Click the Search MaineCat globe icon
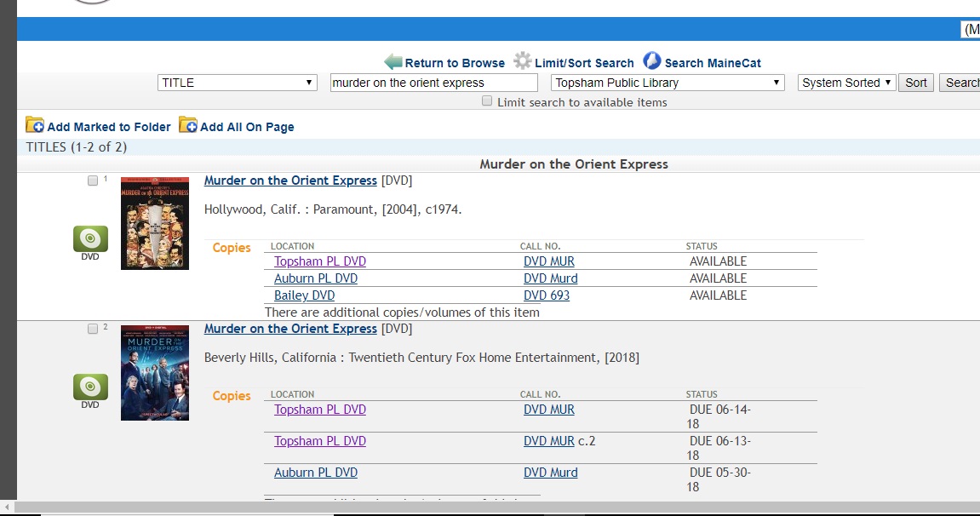The image size is (980, 516). pos(651,61)
